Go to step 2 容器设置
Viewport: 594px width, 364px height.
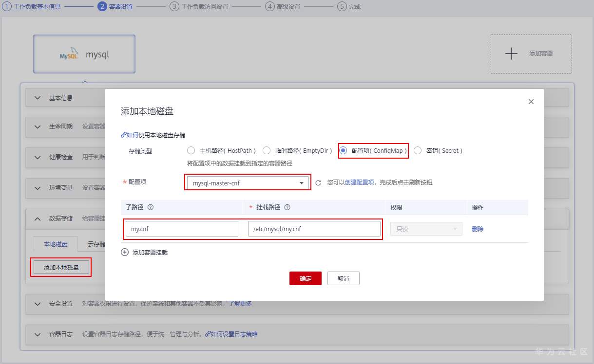coord(115,7)
